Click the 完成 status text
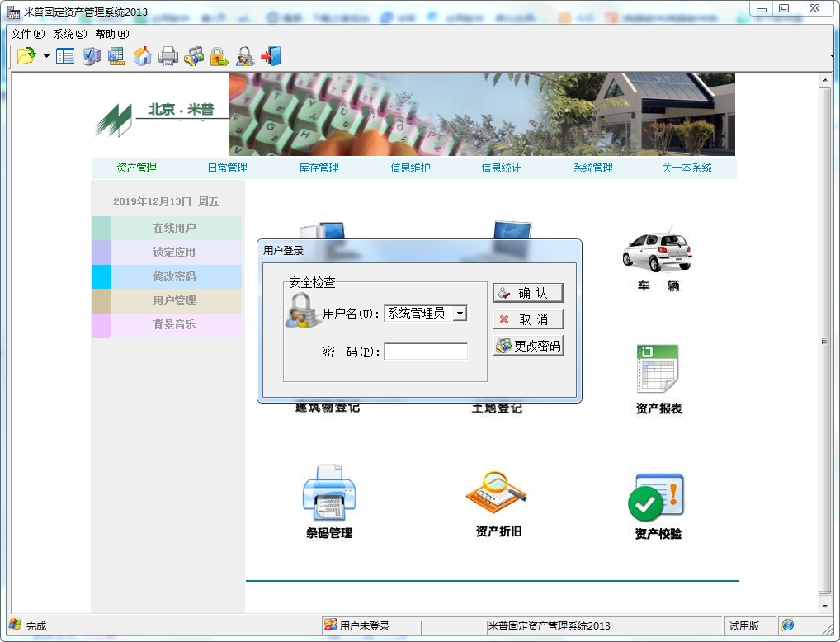This screenshot has height=642, width=840. coord(35,626)
